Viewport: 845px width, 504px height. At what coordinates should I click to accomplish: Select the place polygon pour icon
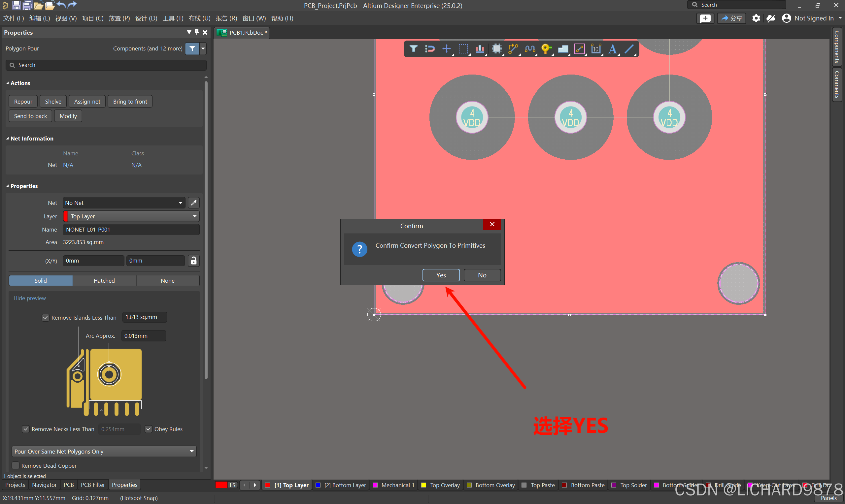coord(563,49)
